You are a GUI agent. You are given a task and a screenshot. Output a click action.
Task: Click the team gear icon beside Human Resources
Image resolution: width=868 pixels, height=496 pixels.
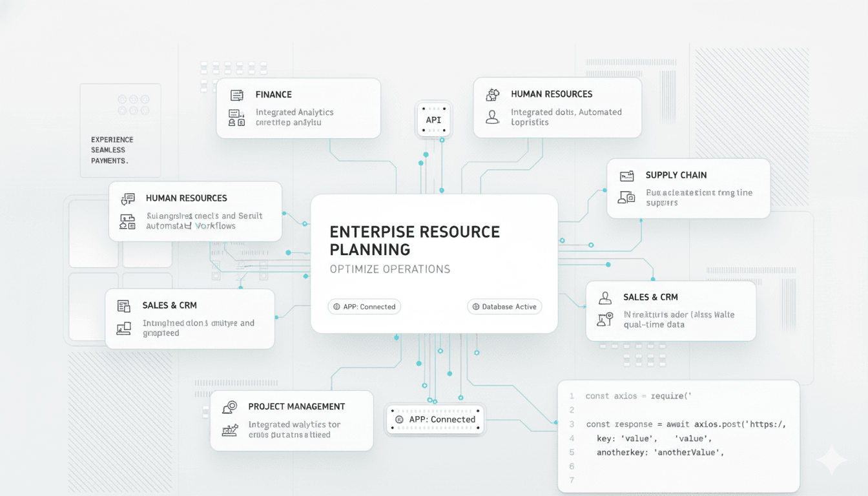(493, 94)
